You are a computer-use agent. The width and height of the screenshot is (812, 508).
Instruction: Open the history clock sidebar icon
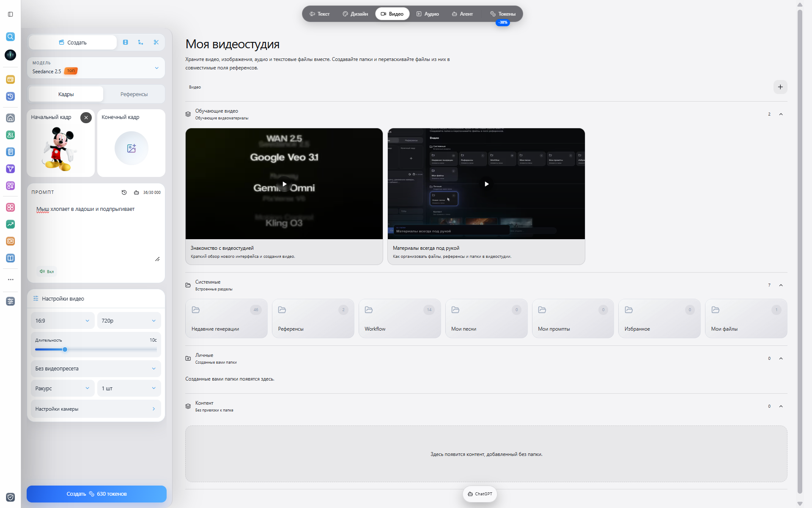[11, 97]
